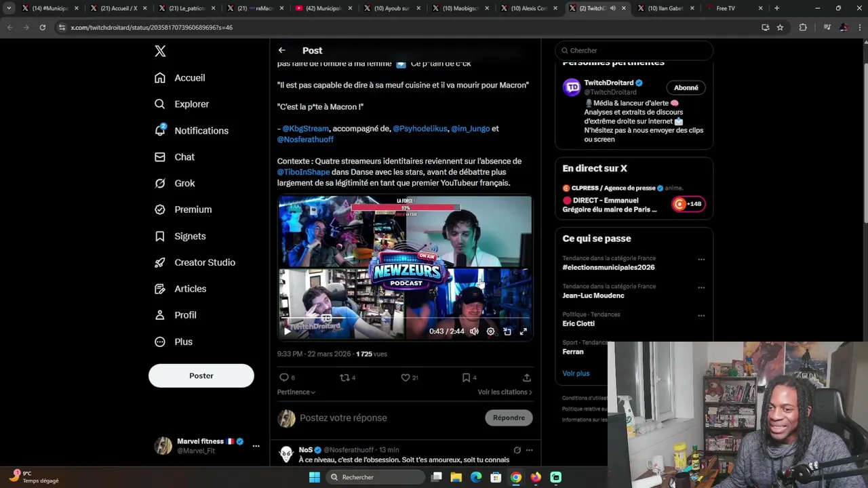Open File Explorer from taskbar
The height and width of the screenshot is (488, 868).
(x=456, y=477)
